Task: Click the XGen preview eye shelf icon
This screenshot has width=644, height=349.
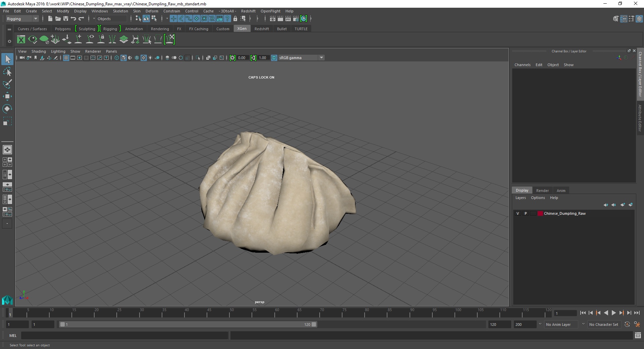Action: point(33,40)
